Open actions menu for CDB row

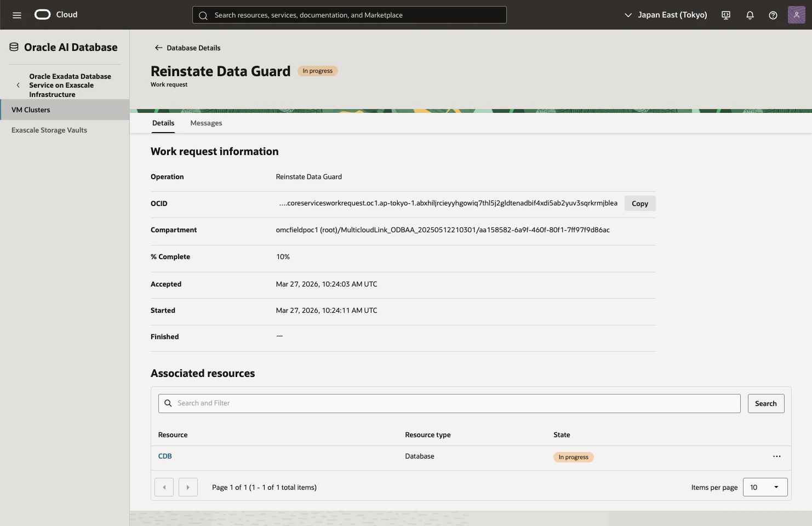pyautogui.click(x=777, y=456)
